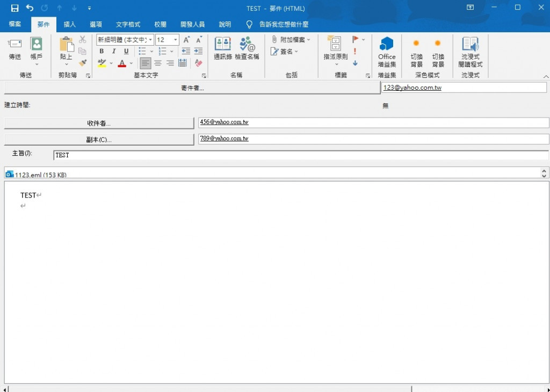Click the Account (帳戶) icon
The image size is (550, 392).
click(36, 44)
